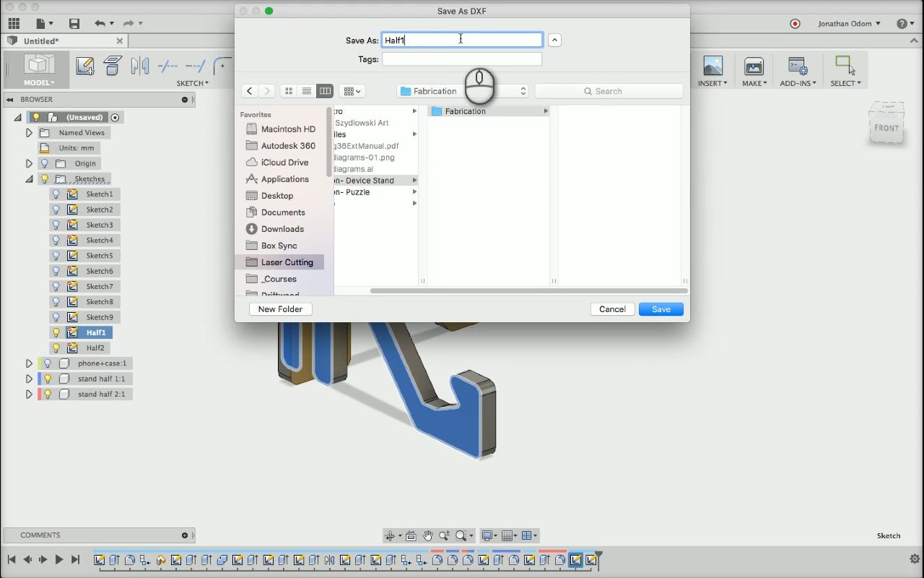This screenshot has height=578, width=924.
Task: Click the Orbit navigation icon
Action: [391, 535]
